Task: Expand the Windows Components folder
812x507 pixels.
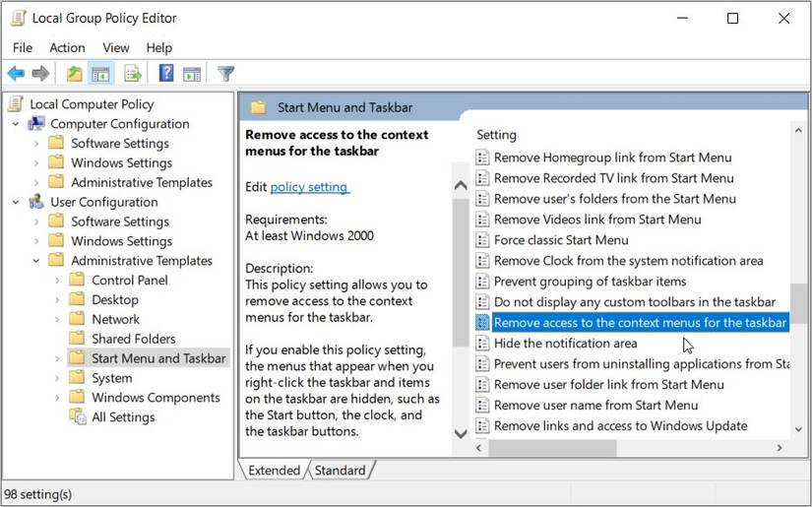Action: [x=57, y=398]
